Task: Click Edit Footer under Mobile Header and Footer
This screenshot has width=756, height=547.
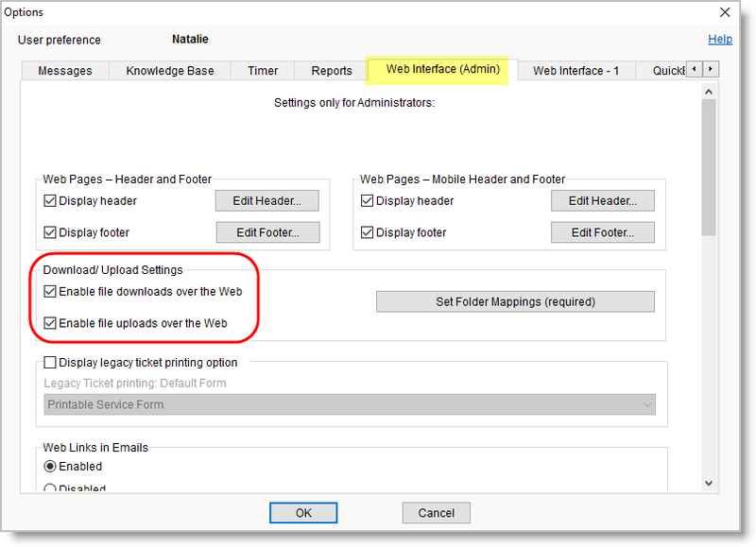Action: (603, 232)
